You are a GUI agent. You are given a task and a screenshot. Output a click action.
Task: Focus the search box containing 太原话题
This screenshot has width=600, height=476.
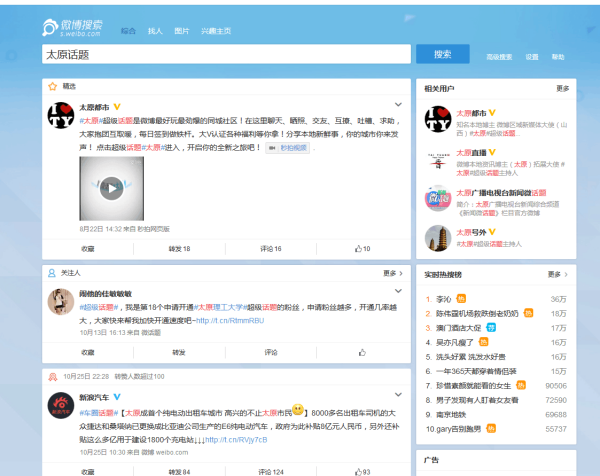pyautogui.click(x=226, y=54)
